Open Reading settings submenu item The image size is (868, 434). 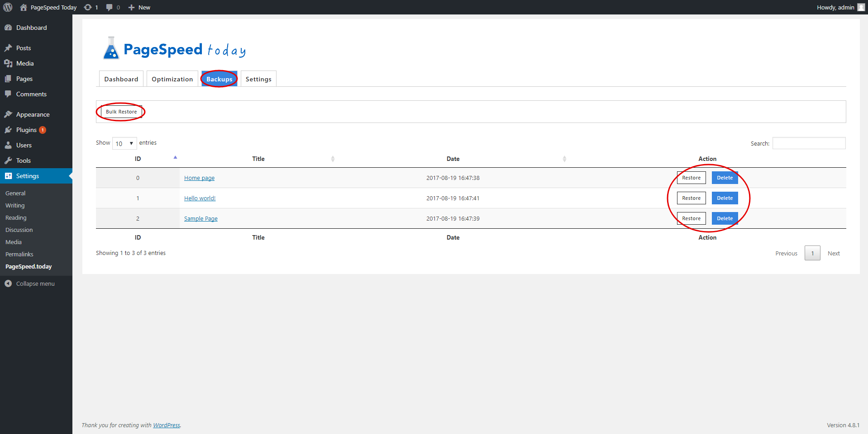(16, 217)
